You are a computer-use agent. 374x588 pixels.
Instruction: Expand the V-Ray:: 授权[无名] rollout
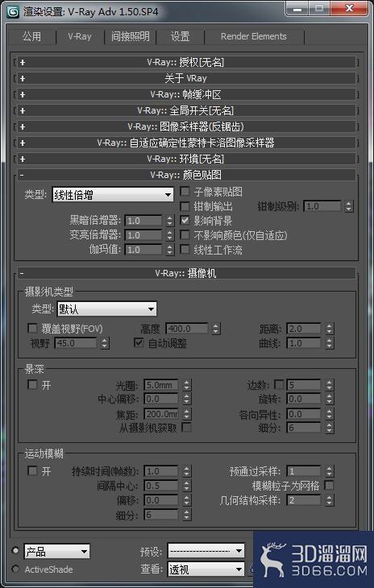(185, 62)
